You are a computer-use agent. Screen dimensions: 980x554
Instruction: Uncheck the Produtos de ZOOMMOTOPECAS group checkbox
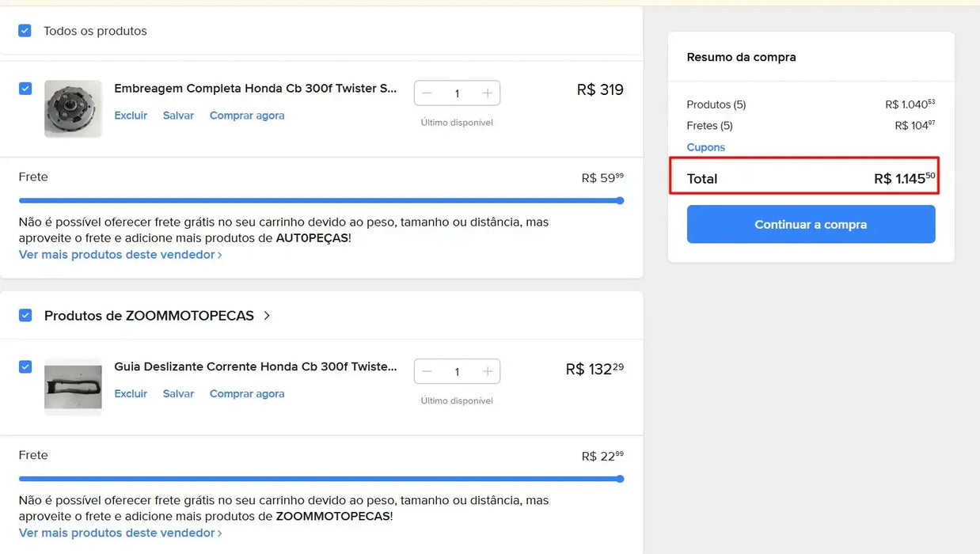tap(25, 315)
